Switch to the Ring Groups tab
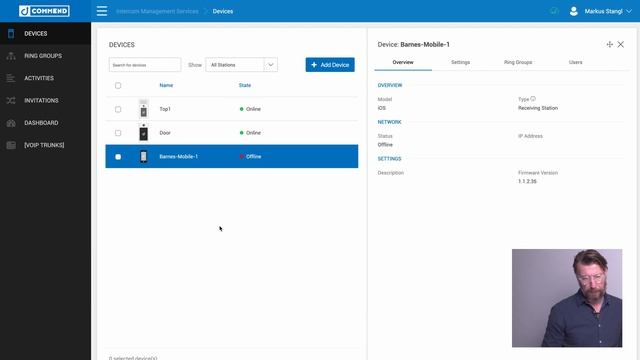Image resolution: width=640 pixels, height=360 pixels. 518,62
